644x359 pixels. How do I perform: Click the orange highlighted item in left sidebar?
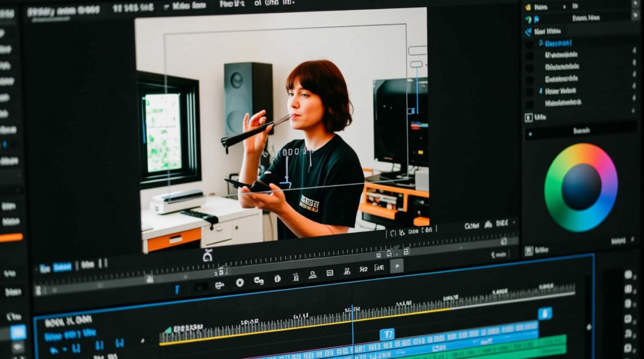click(11, 237)
